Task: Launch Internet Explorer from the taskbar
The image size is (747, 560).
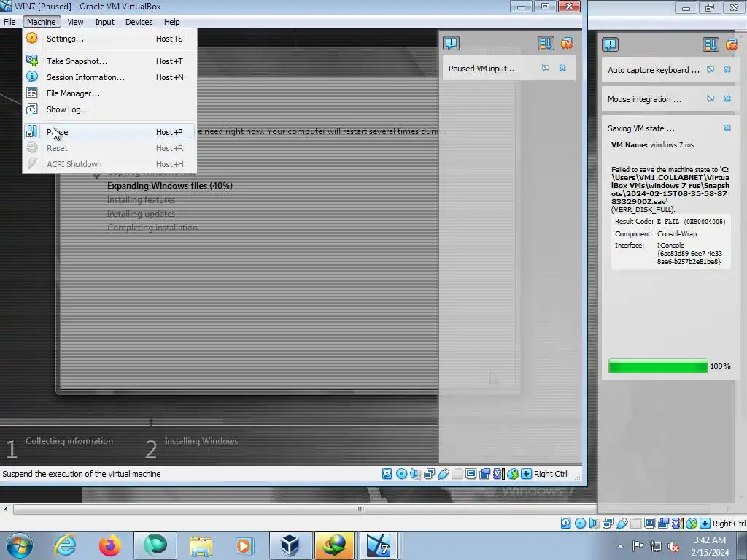Action: pyautogui.click(x=65, y=545)
